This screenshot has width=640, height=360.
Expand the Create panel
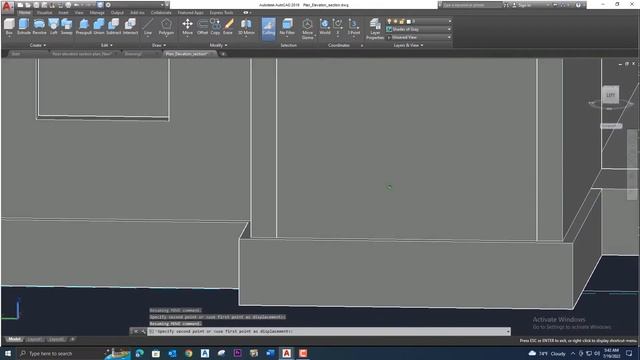[x=38, y=45]
